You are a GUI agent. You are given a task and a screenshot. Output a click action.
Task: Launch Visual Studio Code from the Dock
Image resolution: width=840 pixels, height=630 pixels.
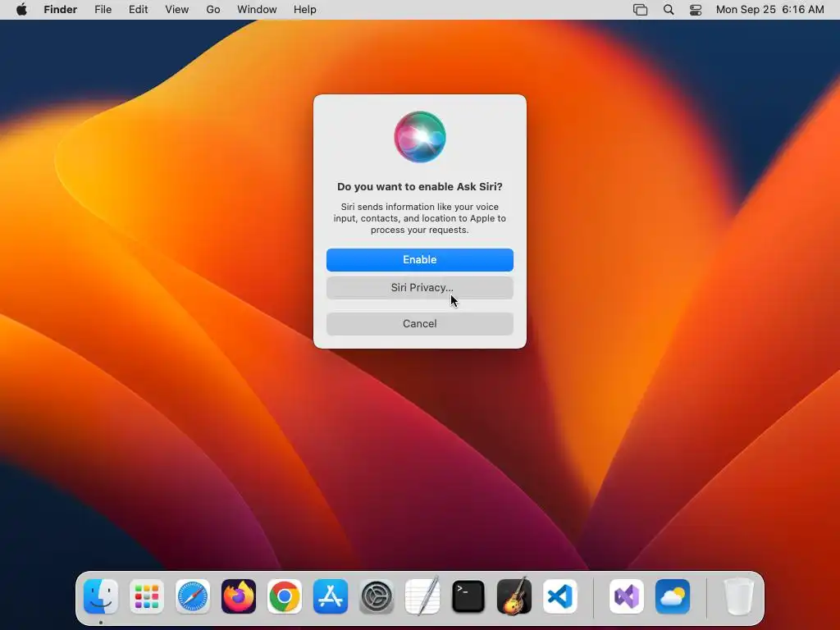[x=560, y=596]
